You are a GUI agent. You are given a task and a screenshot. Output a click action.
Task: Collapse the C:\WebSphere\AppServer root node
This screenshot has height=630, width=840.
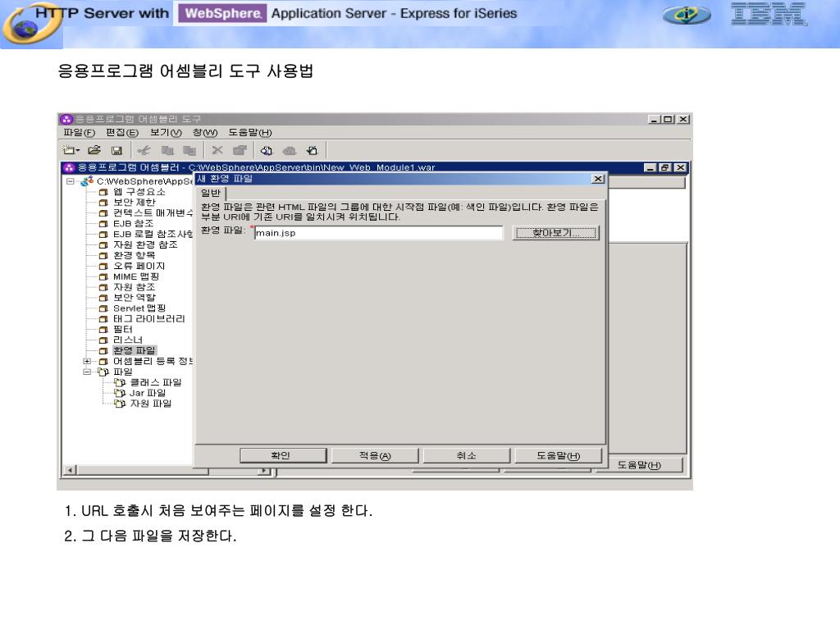[71, 181]
